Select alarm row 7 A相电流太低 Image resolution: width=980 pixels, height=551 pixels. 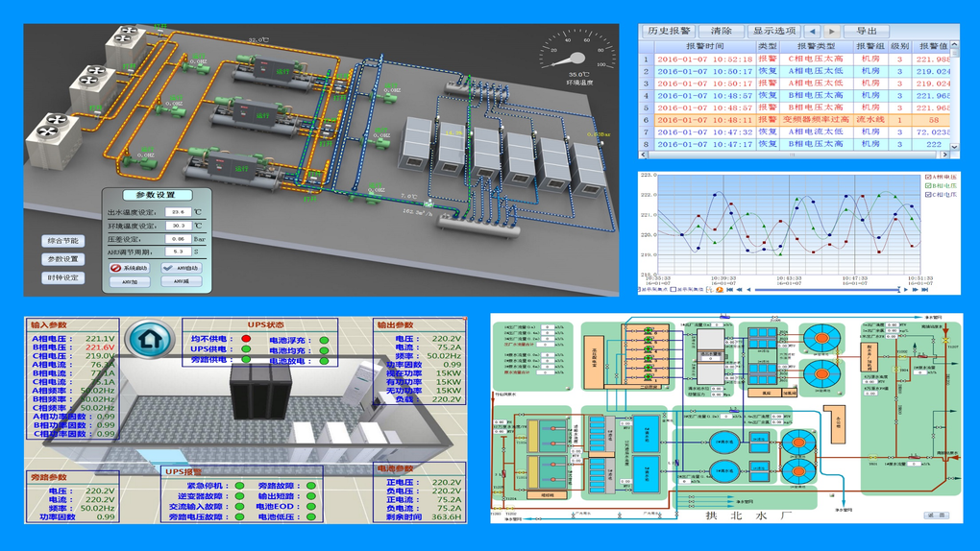point(795,132)
